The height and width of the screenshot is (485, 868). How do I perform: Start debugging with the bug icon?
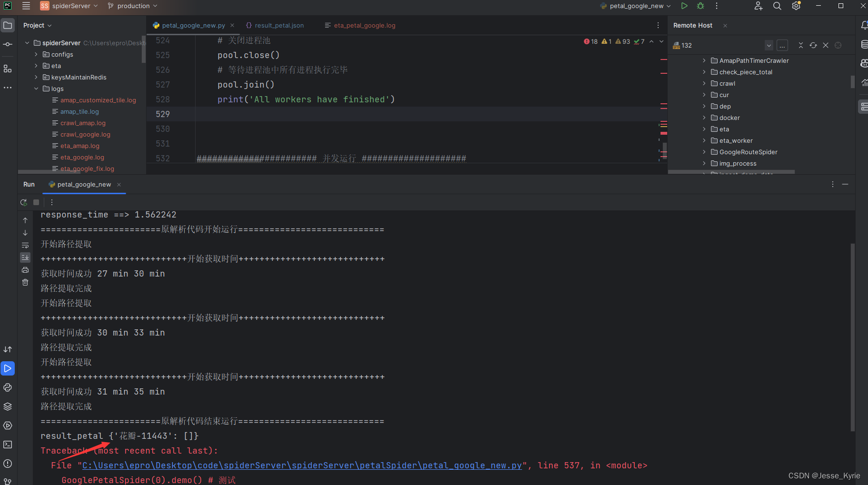[700, 6]
